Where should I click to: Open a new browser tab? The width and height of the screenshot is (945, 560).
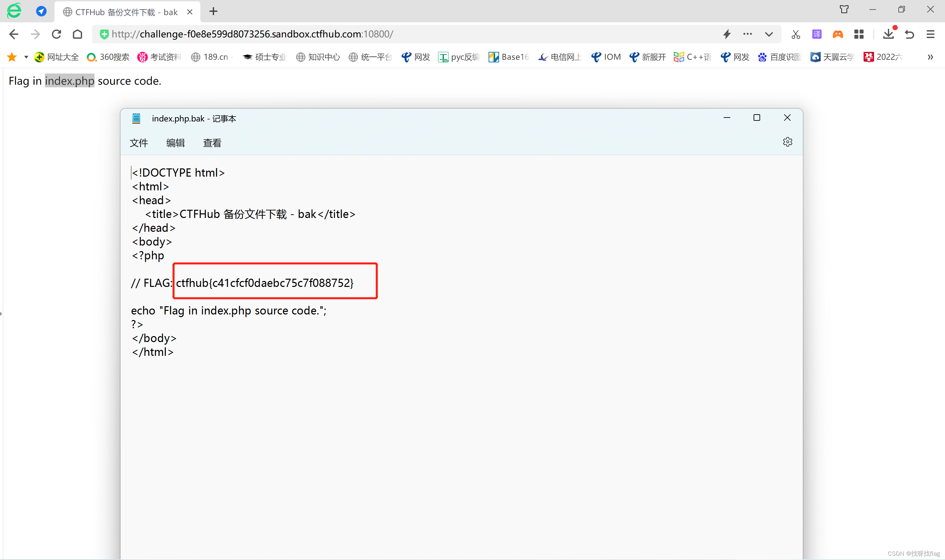point(213,11)
